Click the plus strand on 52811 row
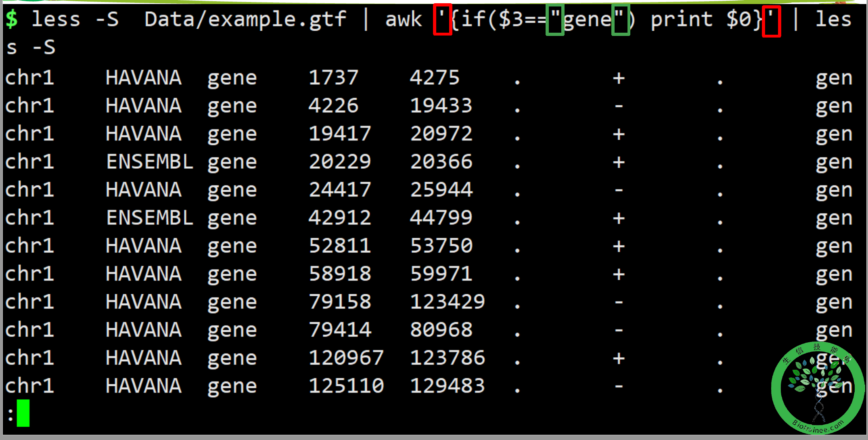868x440 pixels. tap(619, 246)
